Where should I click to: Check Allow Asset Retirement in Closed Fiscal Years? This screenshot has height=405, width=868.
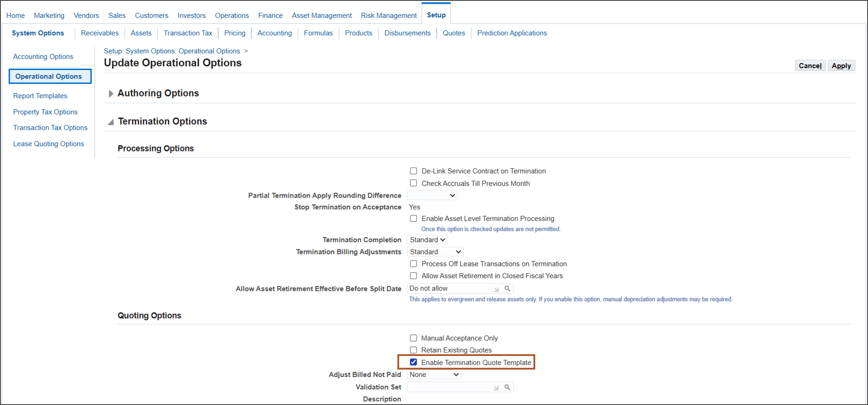413,276
